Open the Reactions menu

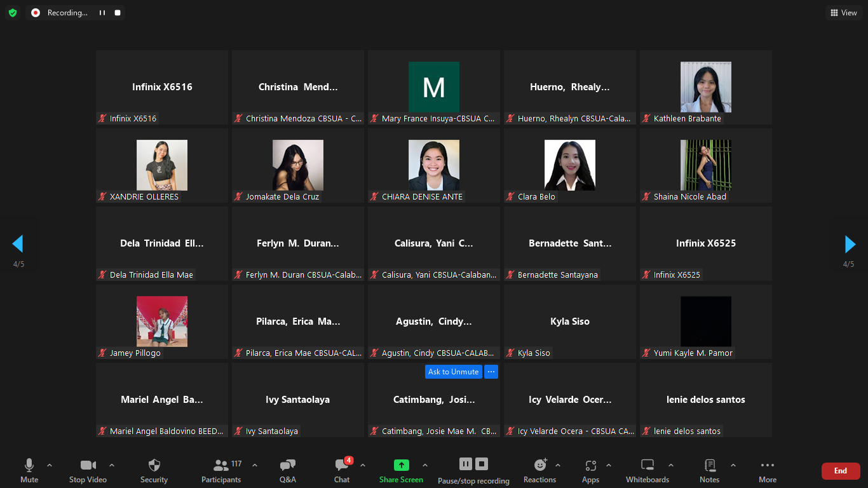[x=539, y=470]
